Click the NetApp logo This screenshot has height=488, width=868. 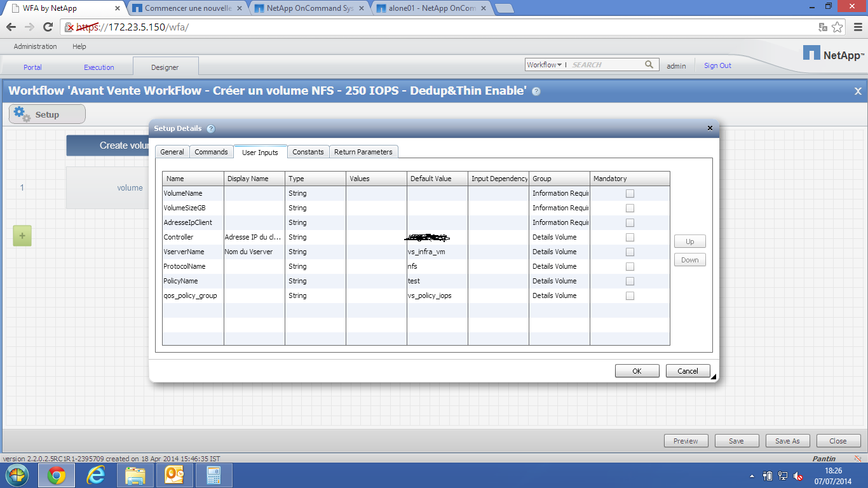click(833, 53)
